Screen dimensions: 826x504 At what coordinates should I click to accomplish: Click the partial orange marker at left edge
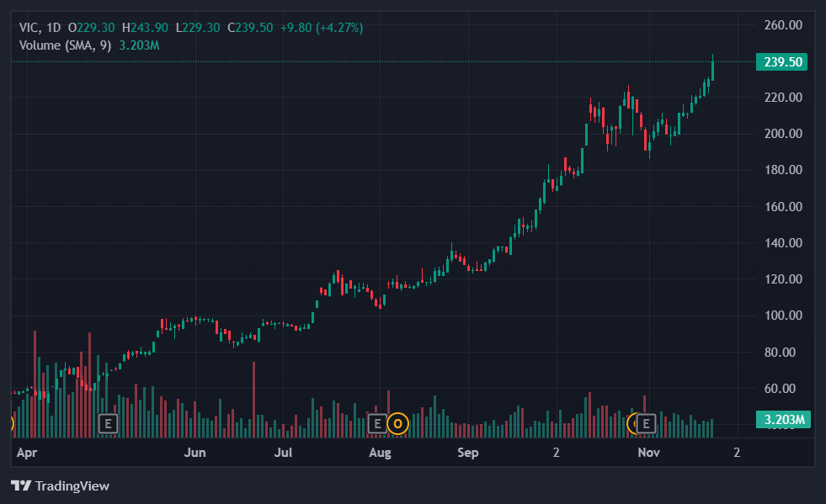(x=12, y=423)
